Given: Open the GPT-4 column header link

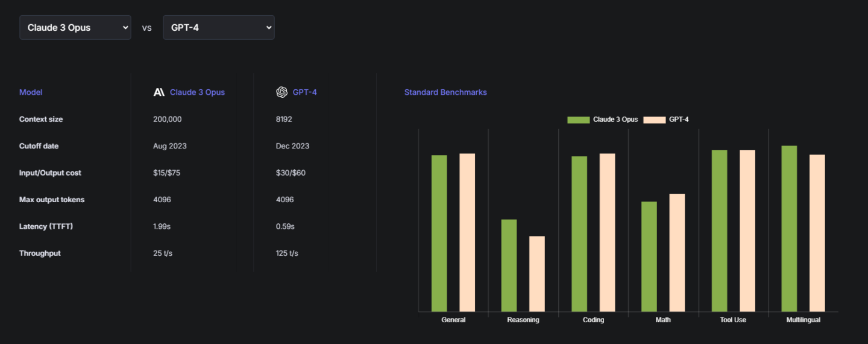Looking at the screenshot, I should tap(304, 92).
